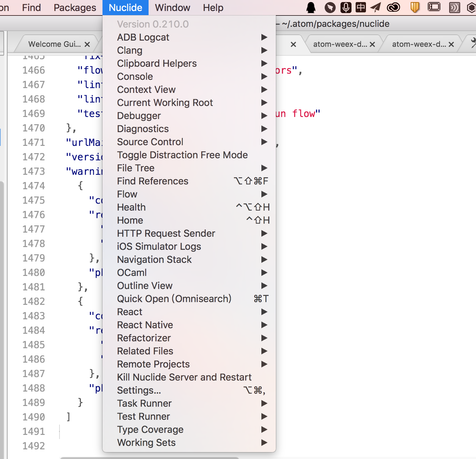
Task: Open the File Tree submenu
Action: [x=189, y=168]
